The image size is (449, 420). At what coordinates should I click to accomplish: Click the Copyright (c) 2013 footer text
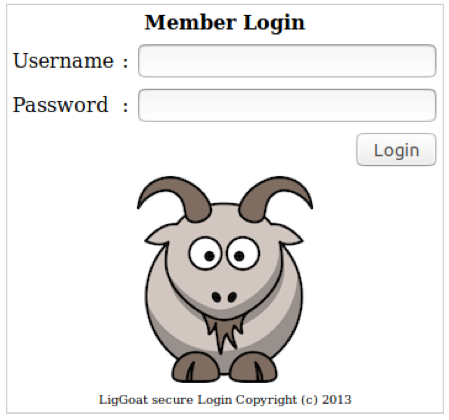pyautogui.click(x=294, y=399)
